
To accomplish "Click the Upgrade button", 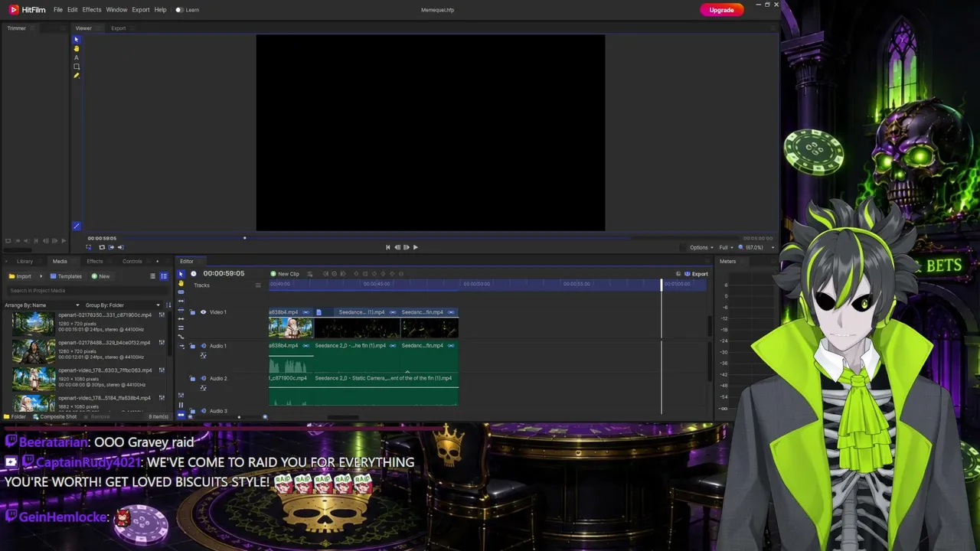I will 721,10.
